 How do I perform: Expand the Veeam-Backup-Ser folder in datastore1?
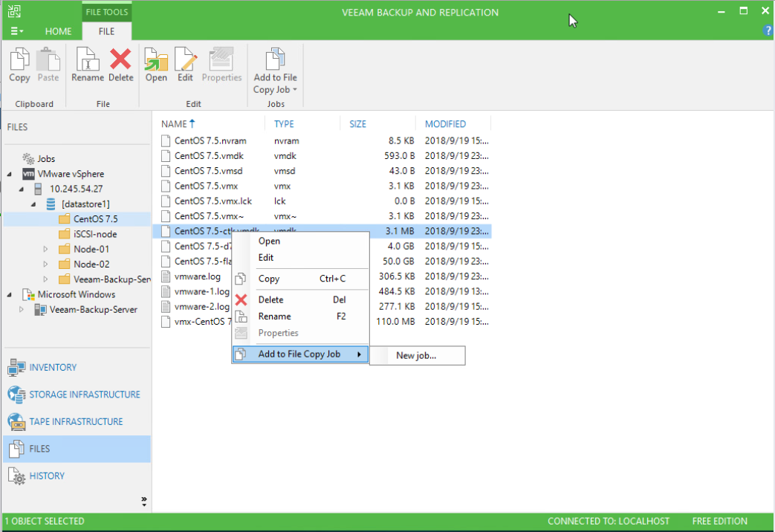45,279
